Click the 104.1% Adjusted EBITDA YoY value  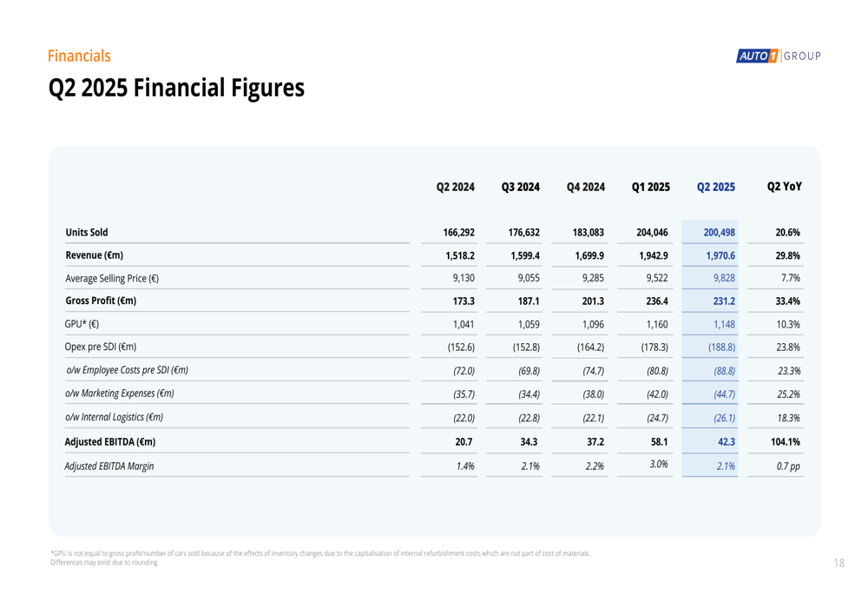785,441
